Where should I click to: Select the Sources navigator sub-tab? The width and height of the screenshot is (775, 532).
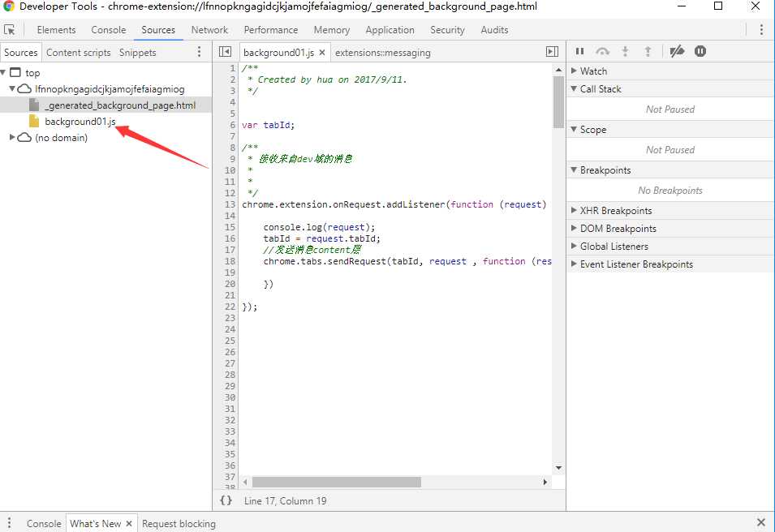(x=21, y=53)
